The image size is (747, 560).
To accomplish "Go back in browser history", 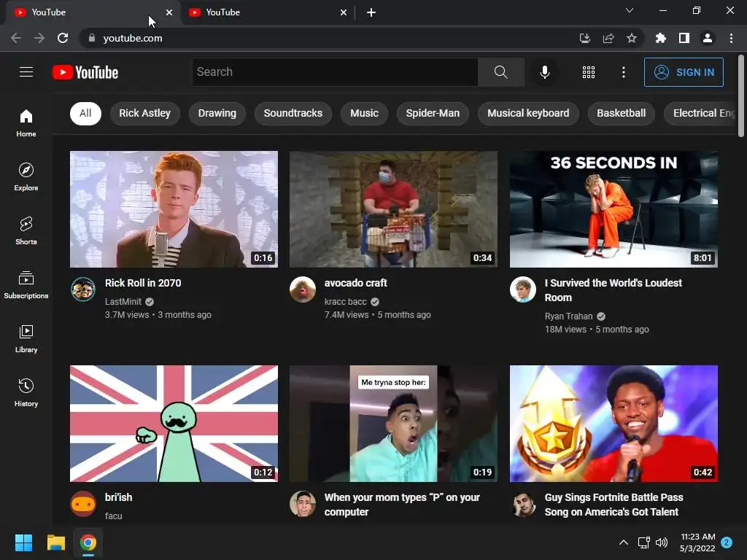I will coord(16,38).
